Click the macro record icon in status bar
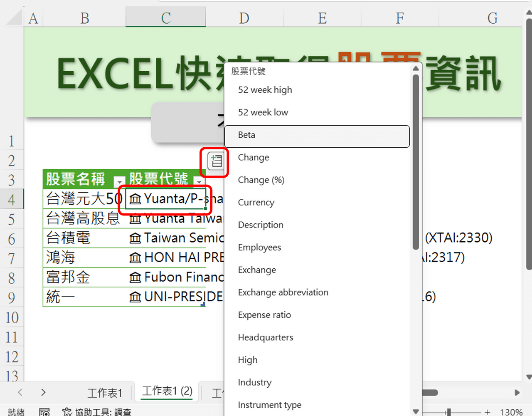 (x=44, y=412)
